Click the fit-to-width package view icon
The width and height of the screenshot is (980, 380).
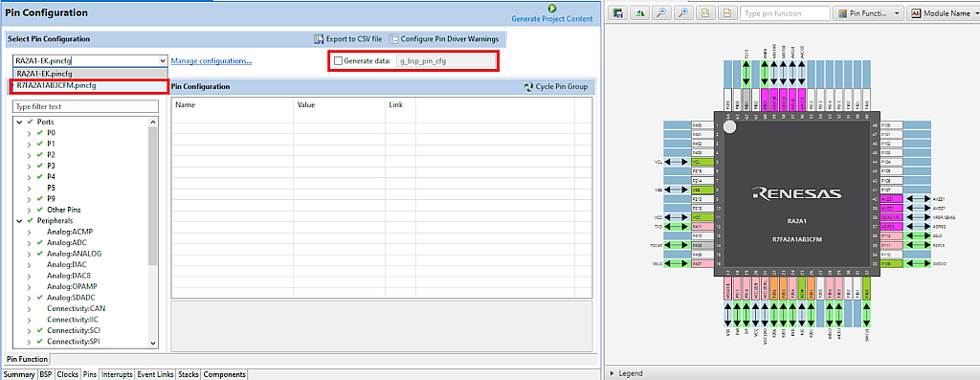(x=726, y=12)
